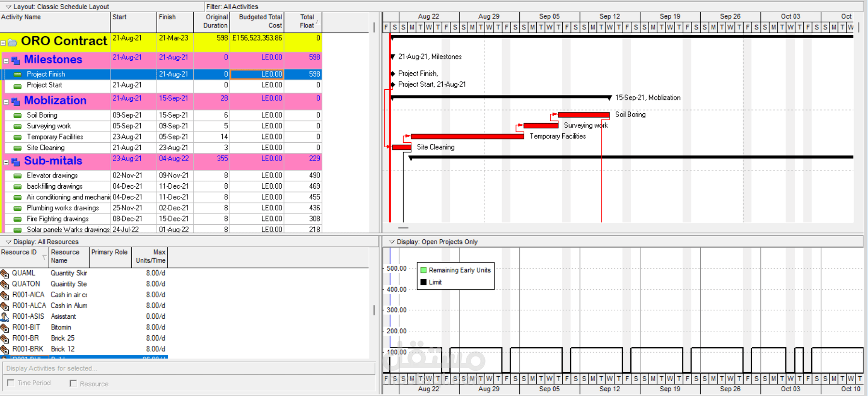Click the Project Finish activity icon
Screen dimensions: 868x396
coord(17,74)
